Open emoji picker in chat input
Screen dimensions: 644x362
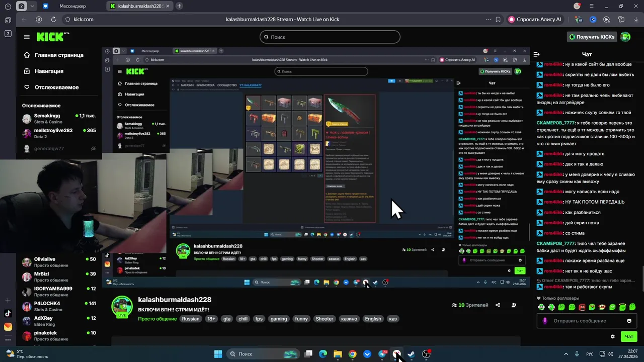tap(629, 321)
